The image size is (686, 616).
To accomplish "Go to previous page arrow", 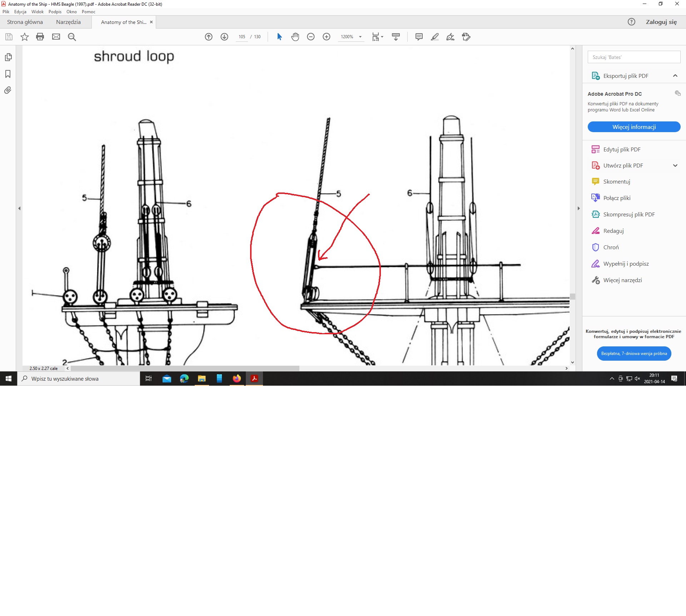I will (x=209, y=37).
